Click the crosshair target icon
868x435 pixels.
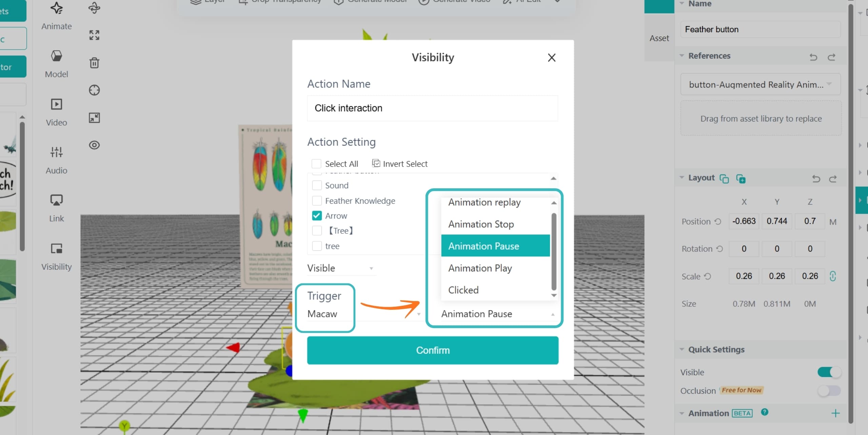tap(94, 90)
